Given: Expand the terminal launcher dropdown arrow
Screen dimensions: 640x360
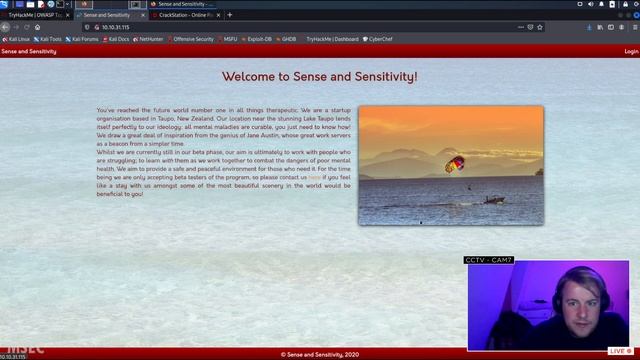Looking at the screenshot, I should click(68, 4).
